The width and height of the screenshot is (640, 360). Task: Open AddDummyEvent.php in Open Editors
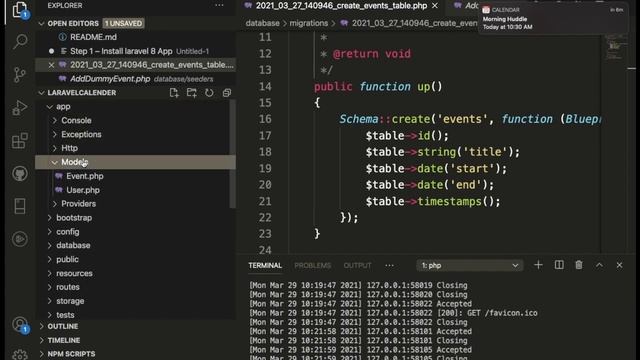(110, 79)
